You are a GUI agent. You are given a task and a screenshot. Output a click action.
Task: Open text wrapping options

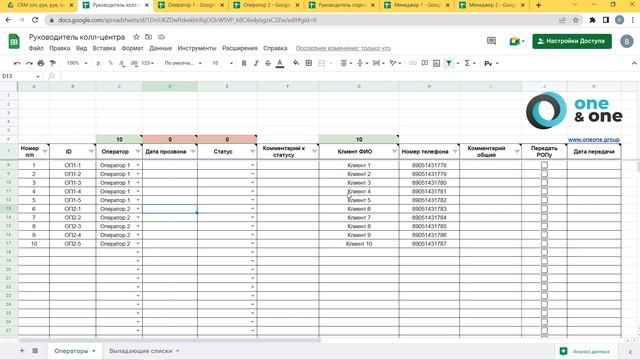378,63
